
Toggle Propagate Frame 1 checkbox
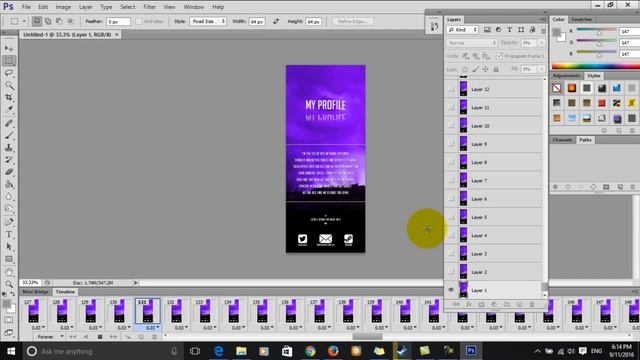coord(500,56)
